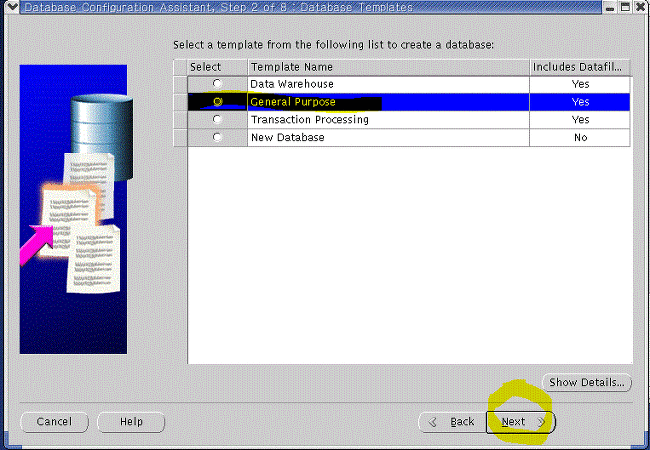
Task: Select the New Database radio button
Action: click(x=217, y=137)
